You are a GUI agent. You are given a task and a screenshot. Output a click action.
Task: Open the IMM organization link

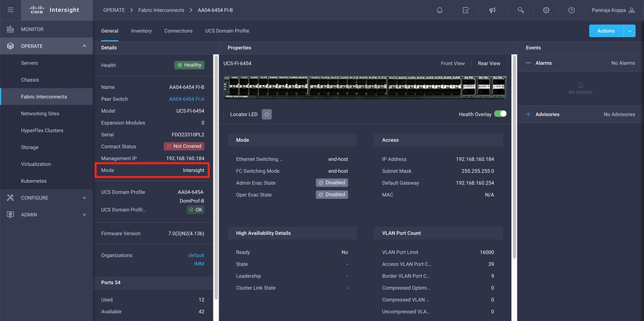click(x=199, y=264)
